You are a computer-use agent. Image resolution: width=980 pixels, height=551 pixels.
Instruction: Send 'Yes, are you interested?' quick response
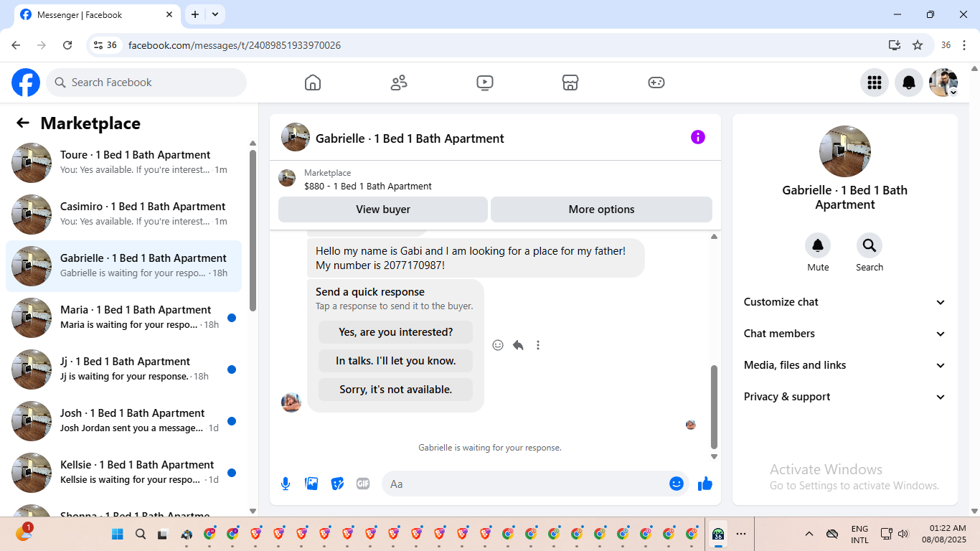(396, 332)
